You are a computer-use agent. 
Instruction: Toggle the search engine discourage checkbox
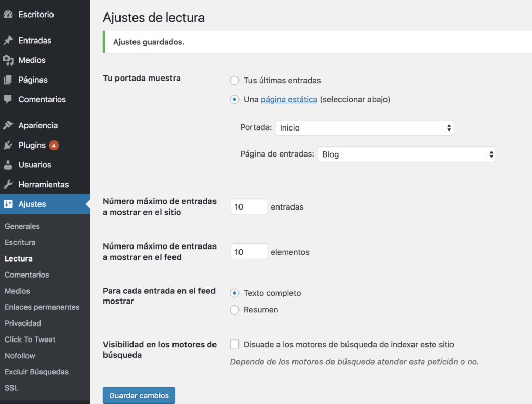click(234, 344)
